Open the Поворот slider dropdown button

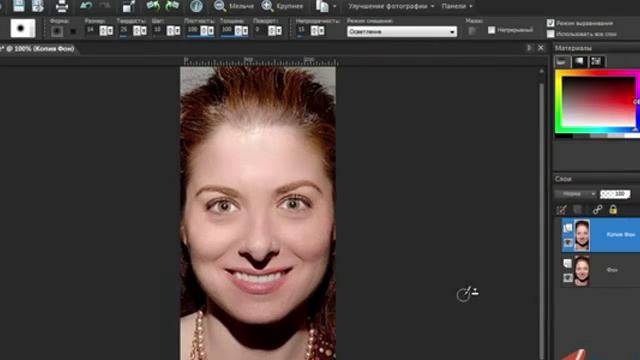(278, 30)
